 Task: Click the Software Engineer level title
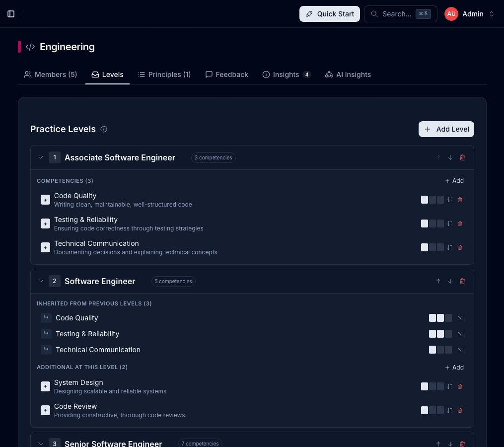coord(100,282)
